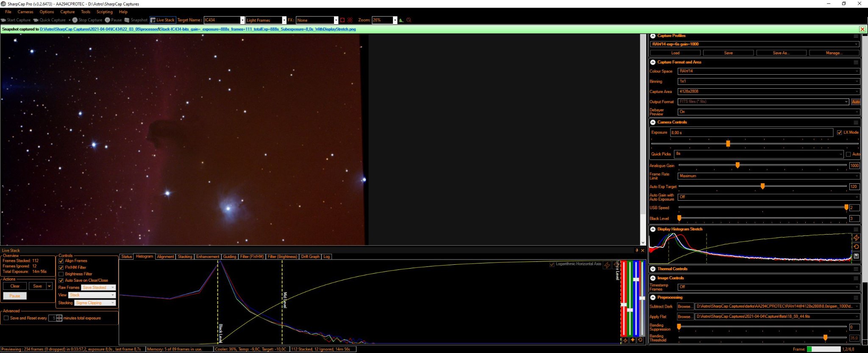Open the Target Name dropdown
This screenshot has width=868, height=353.
242,20
